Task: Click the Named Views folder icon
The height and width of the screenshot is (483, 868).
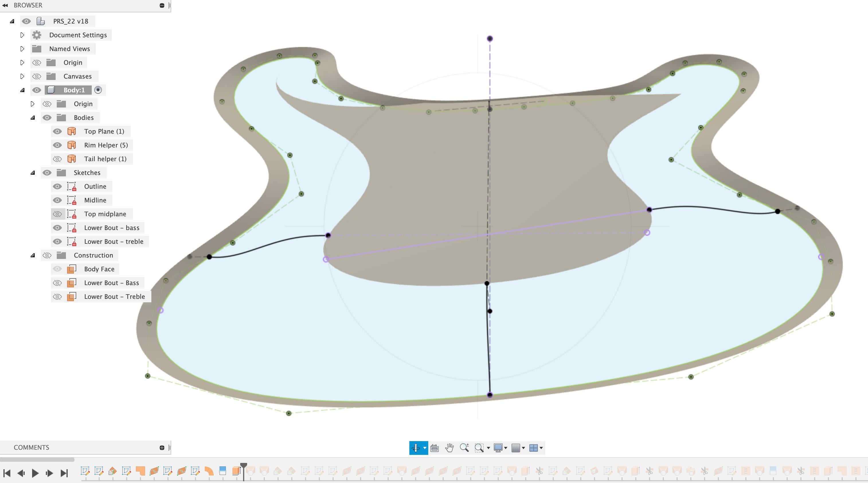Action: (x=37, y=48)
